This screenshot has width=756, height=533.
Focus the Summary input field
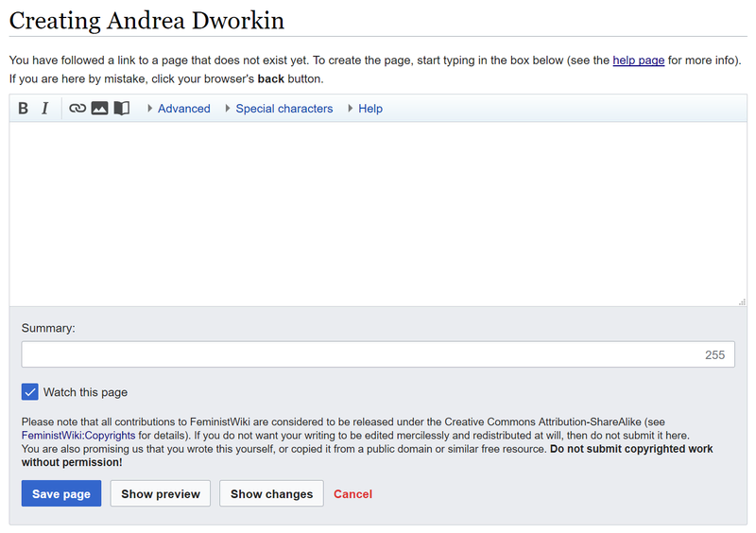378,354
